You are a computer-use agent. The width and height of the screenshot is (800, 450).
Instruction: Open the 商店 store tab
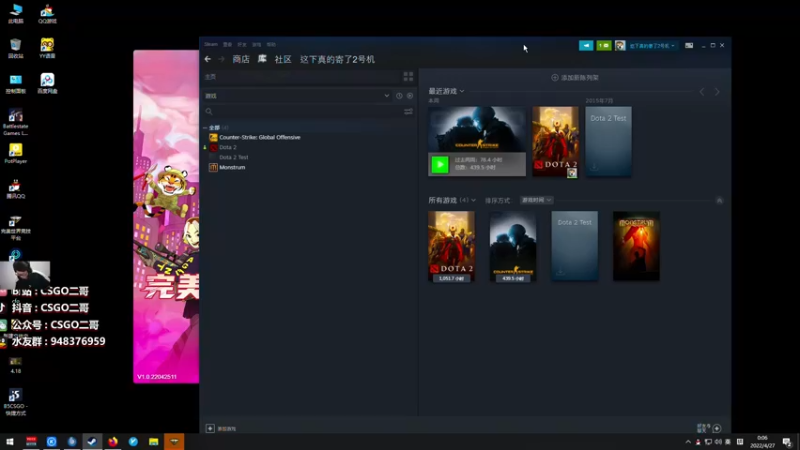[241, 59]
